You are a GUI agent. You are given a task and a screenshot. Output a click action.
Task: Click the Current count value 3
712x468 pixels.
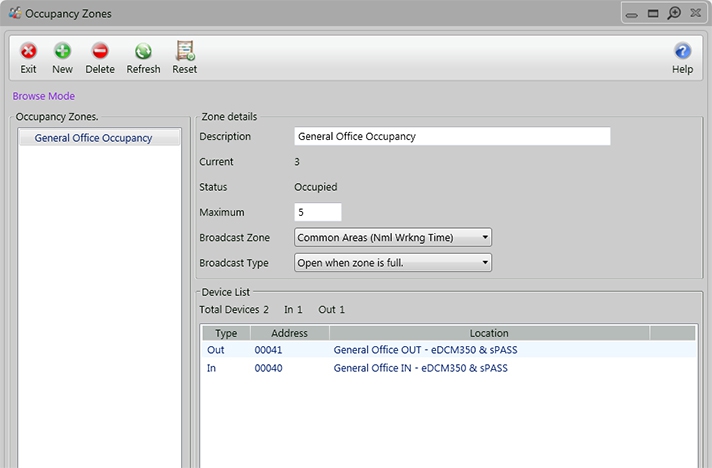pos(297,162)
